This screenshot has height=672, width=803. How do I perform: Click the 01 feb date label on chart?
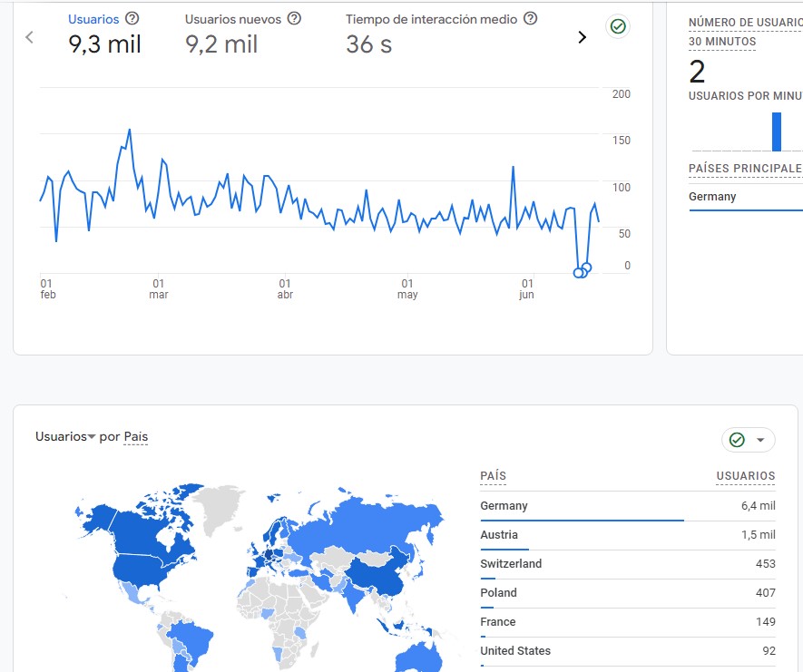point(47,289)
